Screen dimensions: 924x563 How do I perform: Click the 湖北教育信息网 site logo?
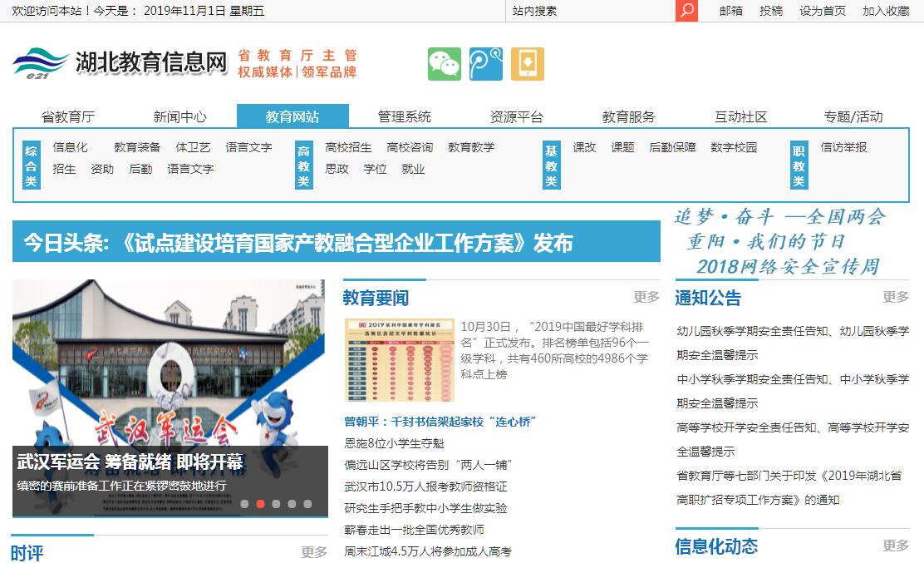pos(121,62)
